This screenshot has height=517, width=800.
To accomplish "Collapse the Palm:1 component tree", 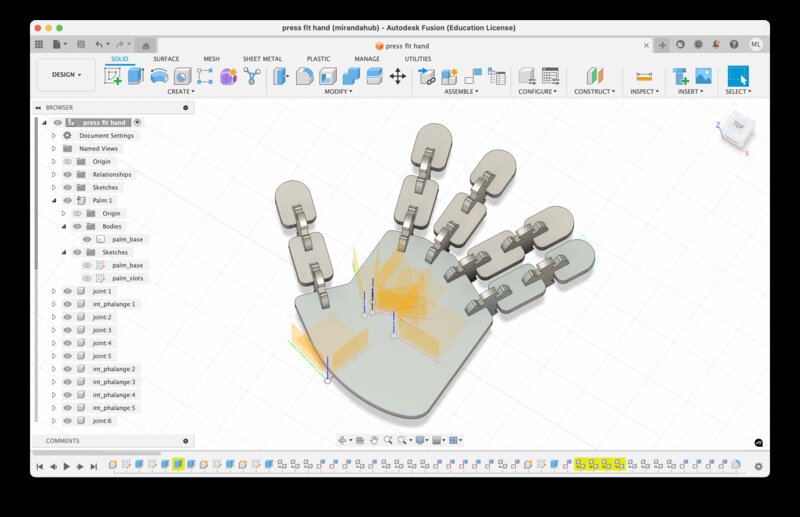I will pos(54,200).
